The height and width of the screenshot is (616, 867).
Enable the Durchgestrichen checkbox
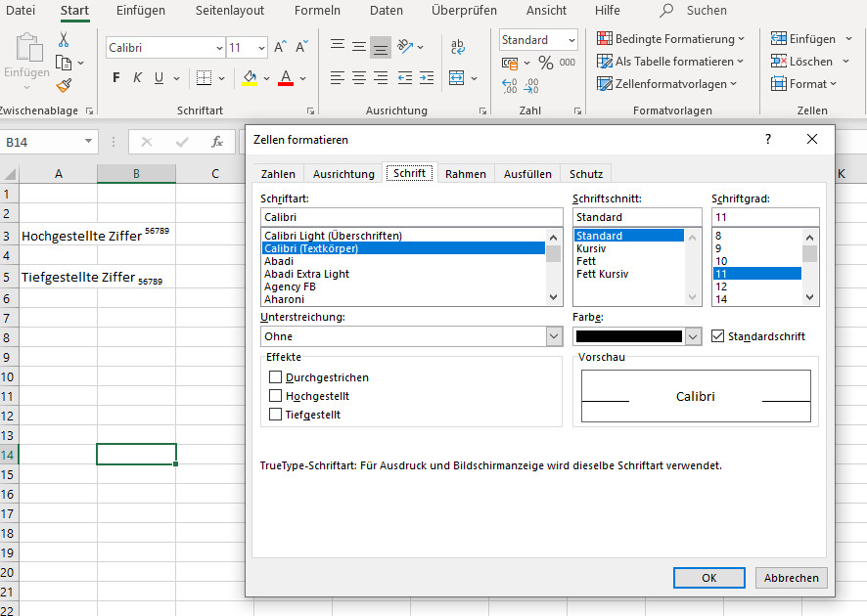(276, 377)
